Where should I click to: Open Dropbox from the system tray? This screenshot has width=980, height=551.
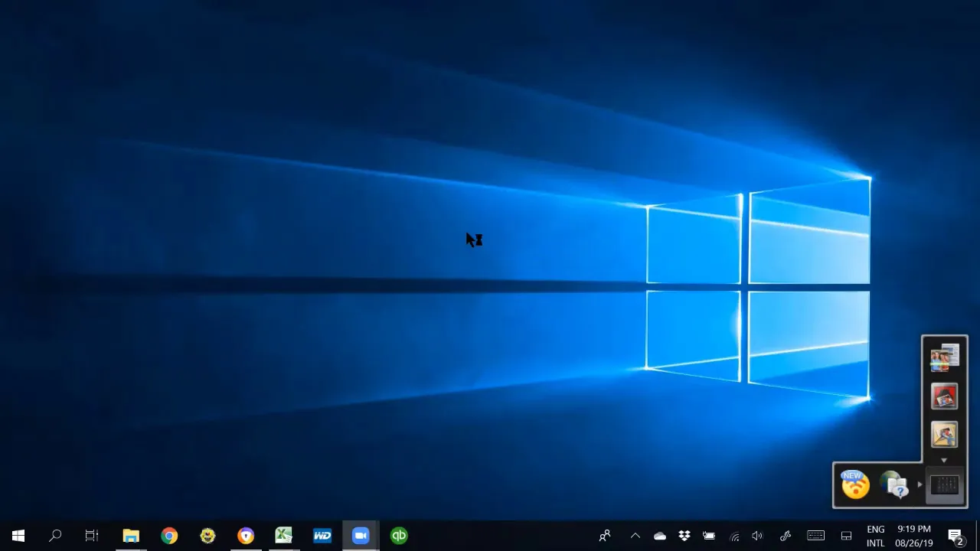coord(684,536)
